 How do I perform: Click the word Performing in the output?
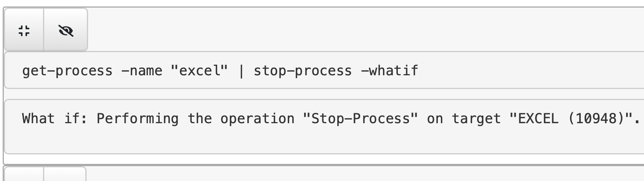point(137,119)
